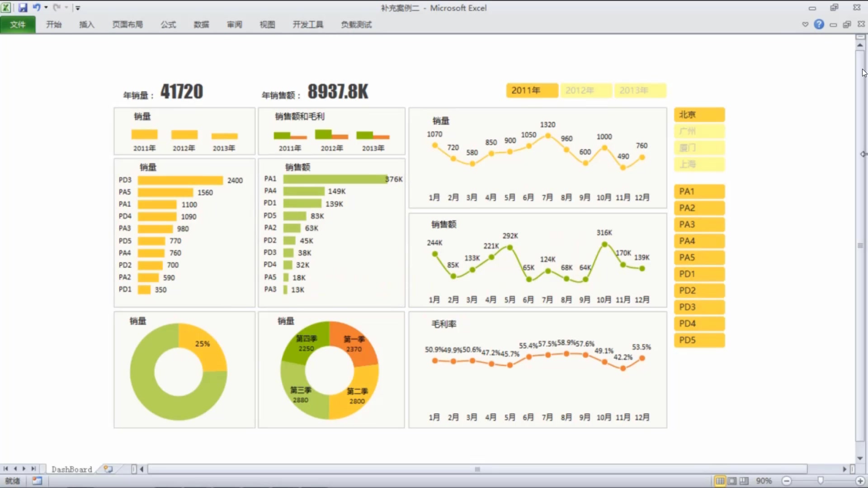The width and height of the screenshot is (868, 488).
Task: Switch to Page Layout view icon
Action: [732, 481]
